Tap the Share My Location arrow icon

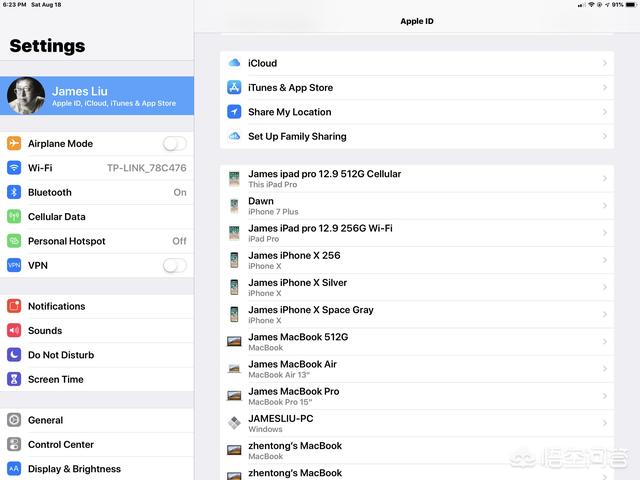[234, 111]
